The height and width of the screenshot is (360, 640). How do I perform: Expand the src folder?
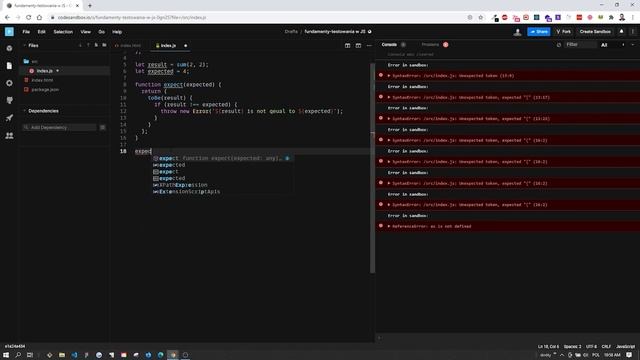[31, 61]
